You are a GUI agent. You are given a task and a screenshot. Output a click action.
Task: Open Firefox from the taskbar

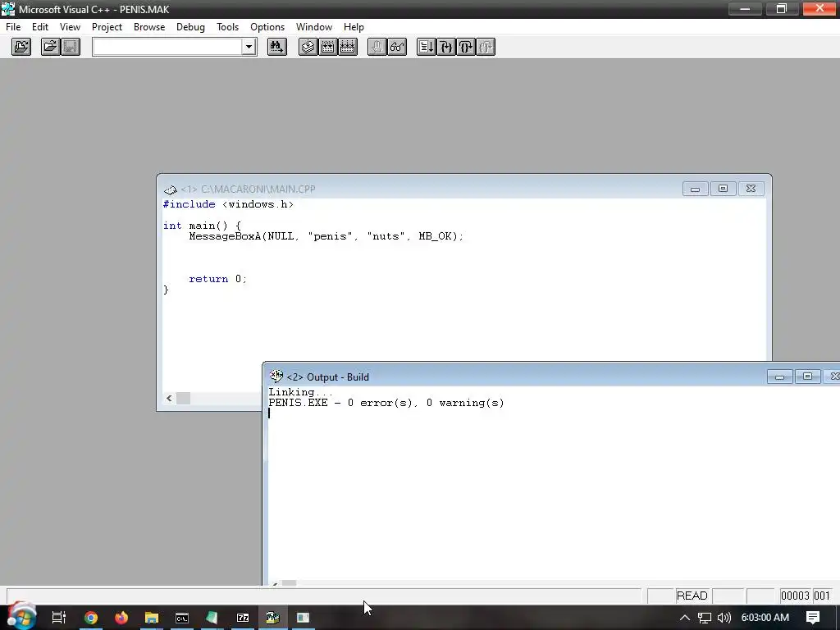pos(121,618)
